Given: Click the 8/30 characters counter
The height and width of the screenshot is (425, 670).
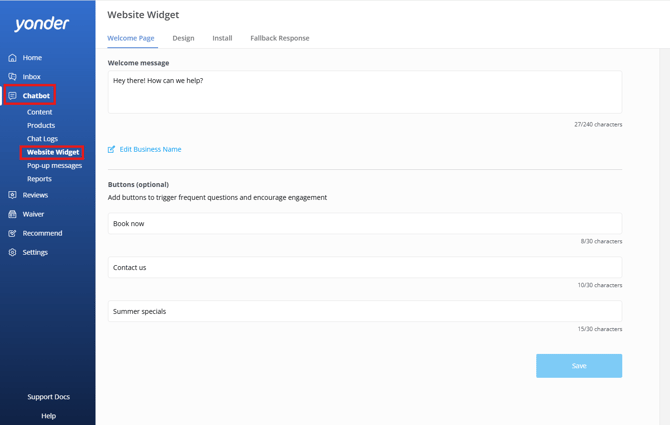Looking at the screenshot, I should click(601, 241).
